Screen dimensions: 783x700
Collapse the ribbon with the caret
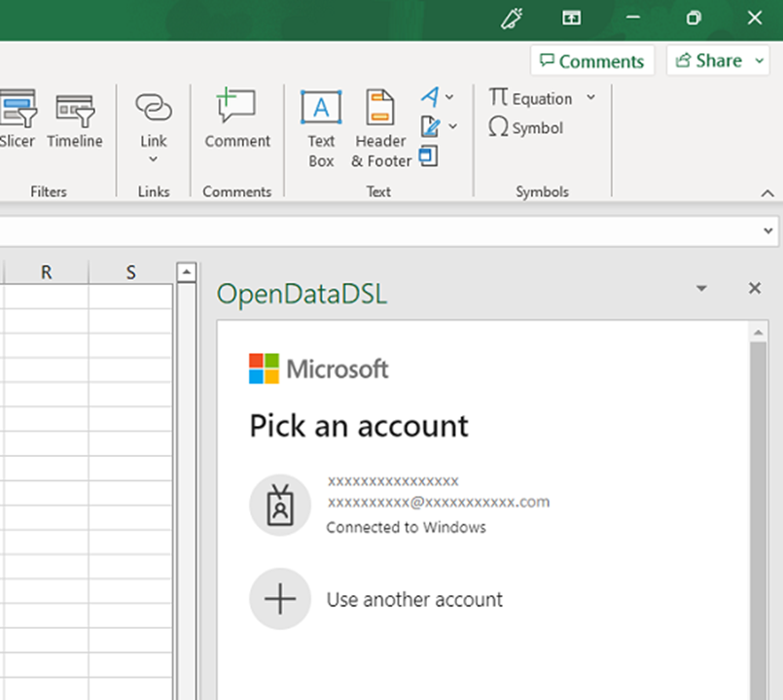coord(767,193)
